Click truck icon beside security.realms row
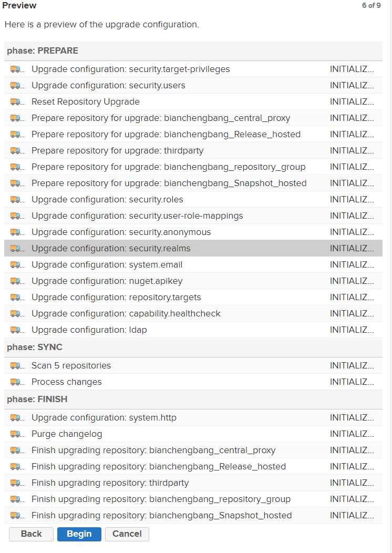This screenshot has height=553, width=392. (16, 248)
